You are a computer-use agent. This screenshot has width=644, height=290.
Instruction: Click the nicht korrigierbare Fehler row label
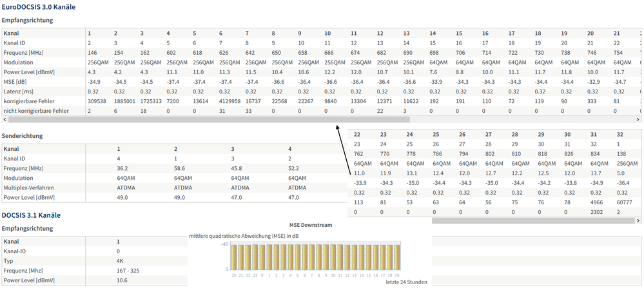36,111
